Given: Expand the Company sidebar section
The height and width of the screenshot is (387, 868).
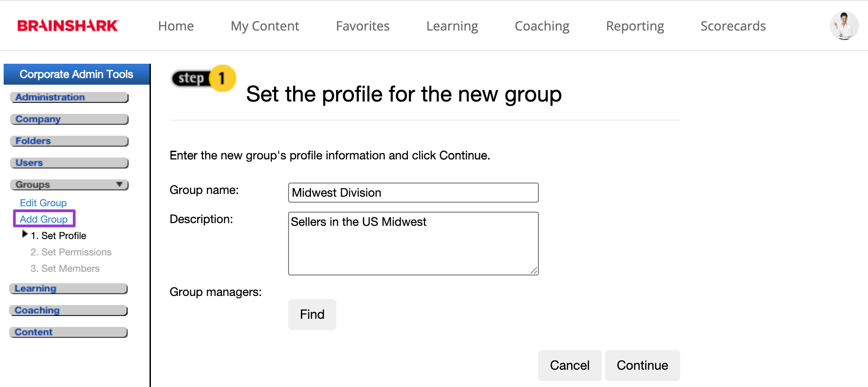Looking at the screenshot, I should 69,119.
